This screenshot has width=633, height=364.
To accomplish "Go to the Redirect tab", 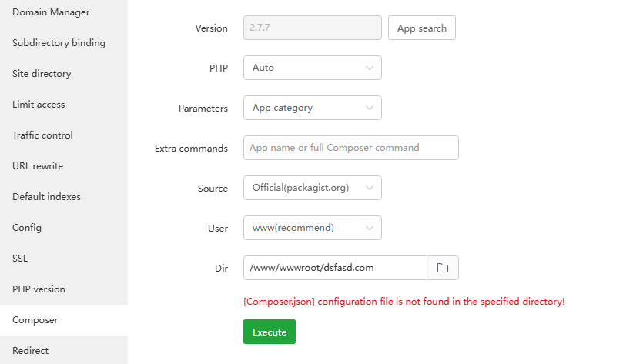I will (30, 351).
